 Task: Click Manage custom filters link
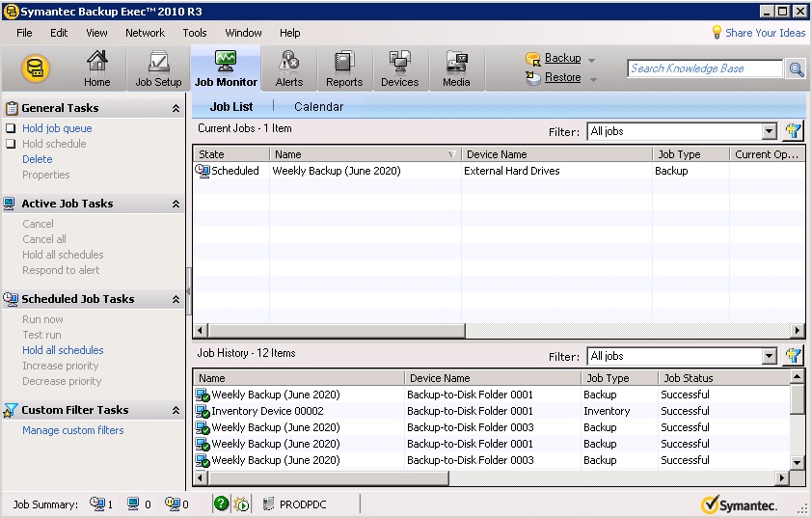[73, 430]
